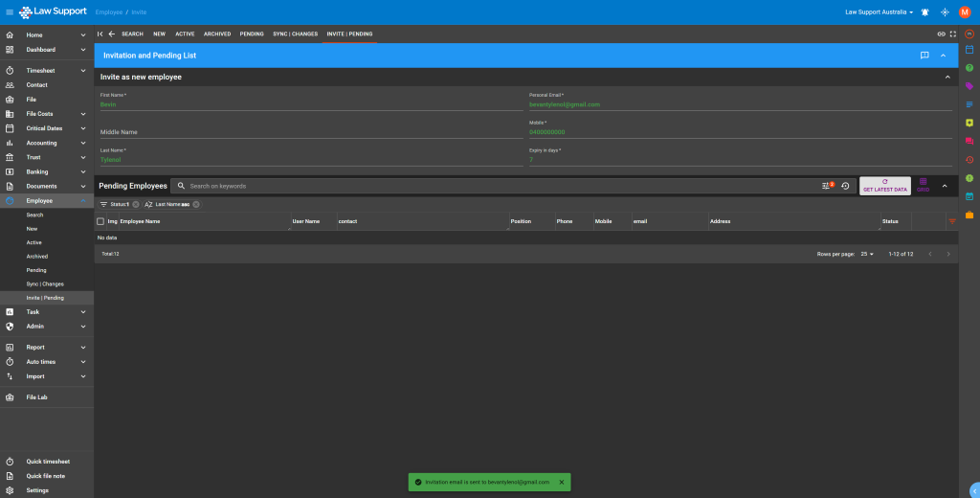This screenshot has width=980, height=498.
Task: Click the fullscreen icon in tab bar
Action: pos(952,34)
